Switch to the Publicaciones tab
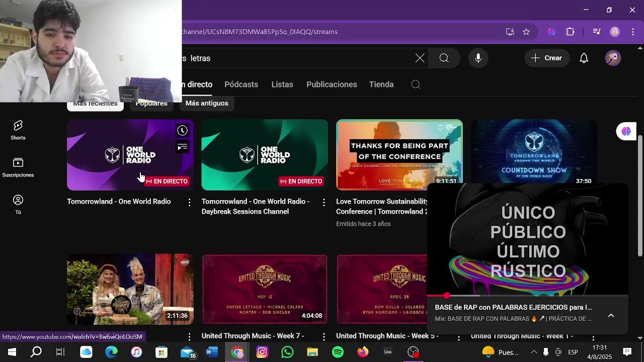This screenshot has height=362, width=644. pos(332,84)
